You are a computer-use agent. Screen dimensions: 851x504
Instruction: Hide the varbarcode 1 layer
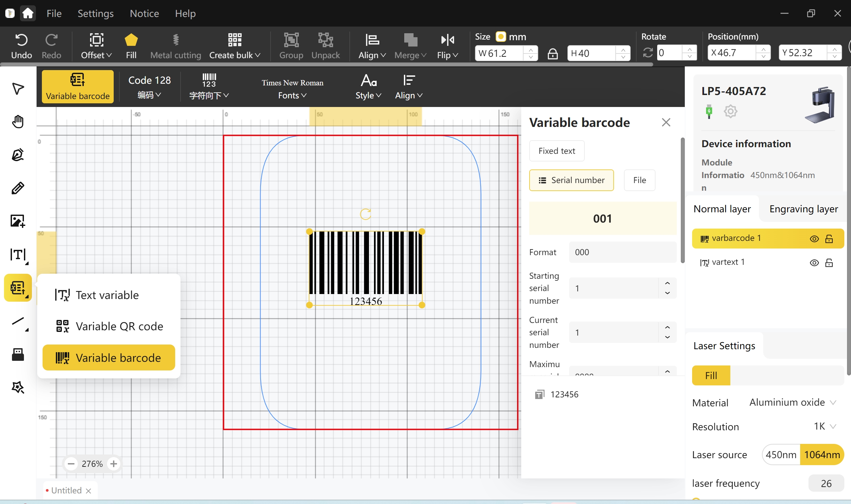[x=814, y=239]
